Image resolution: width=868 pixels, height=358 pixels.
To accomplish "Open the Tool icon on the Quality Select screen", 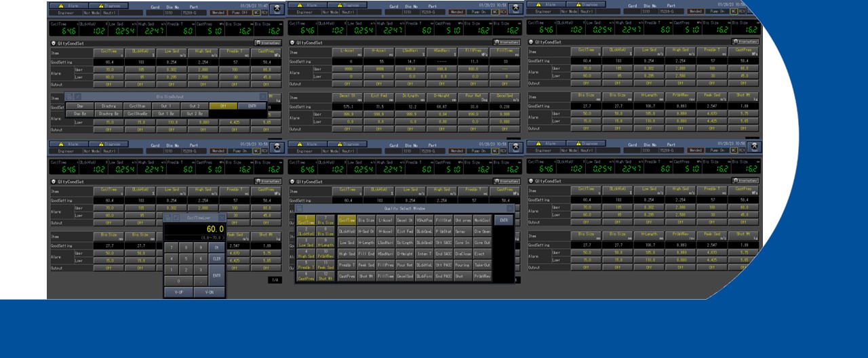I will (x=515, y=148).
